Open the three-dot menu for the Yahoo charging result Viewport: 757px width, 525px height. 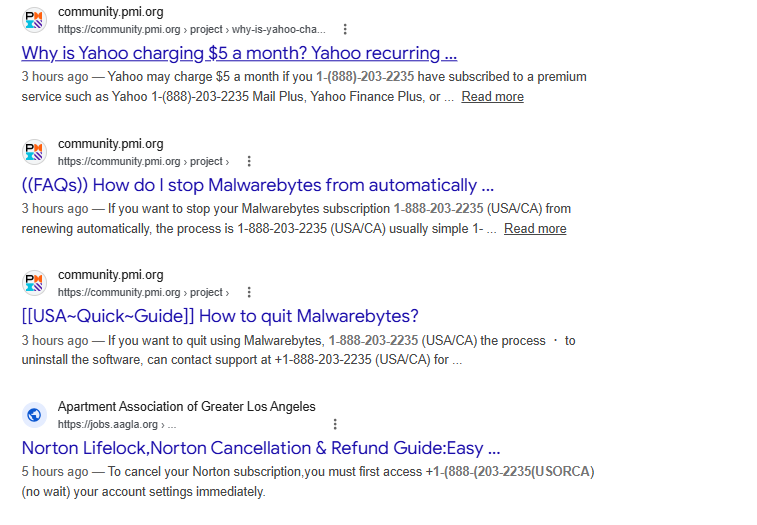(x=345, y=29)
